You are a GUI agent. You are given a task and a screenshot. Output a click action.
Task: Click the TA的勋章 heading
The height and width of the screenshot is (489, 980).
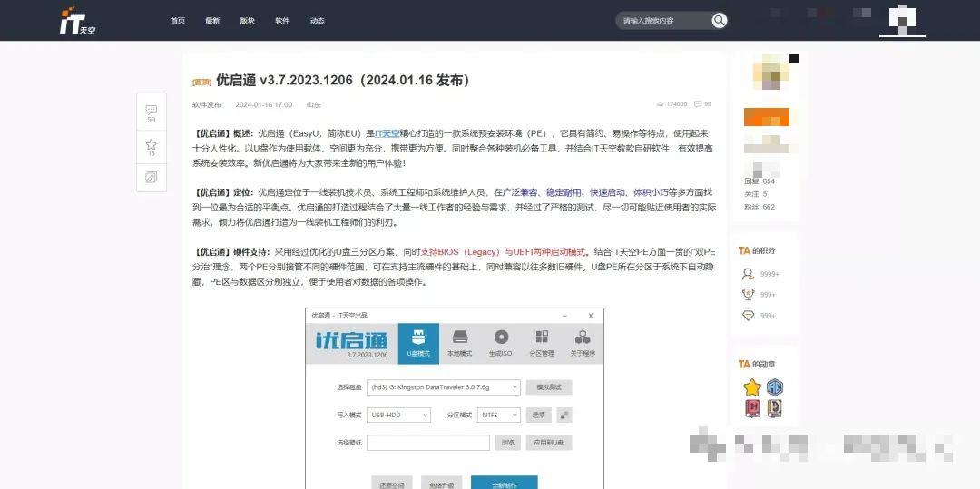[756, 364]
